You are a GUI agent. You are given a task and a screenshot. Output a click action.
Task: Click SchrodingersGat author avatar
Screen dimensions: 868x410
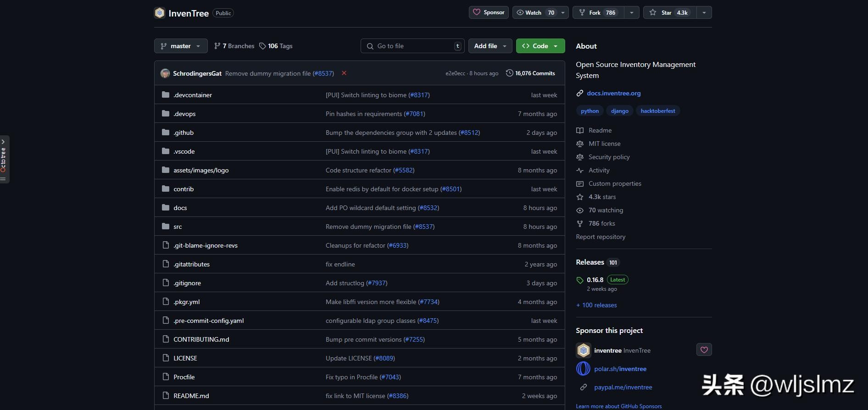(165, 73)
